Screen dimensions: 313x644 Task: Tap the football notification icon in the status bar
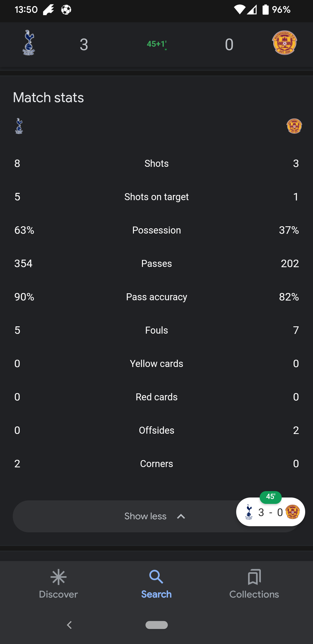click(x=66, y=10)
